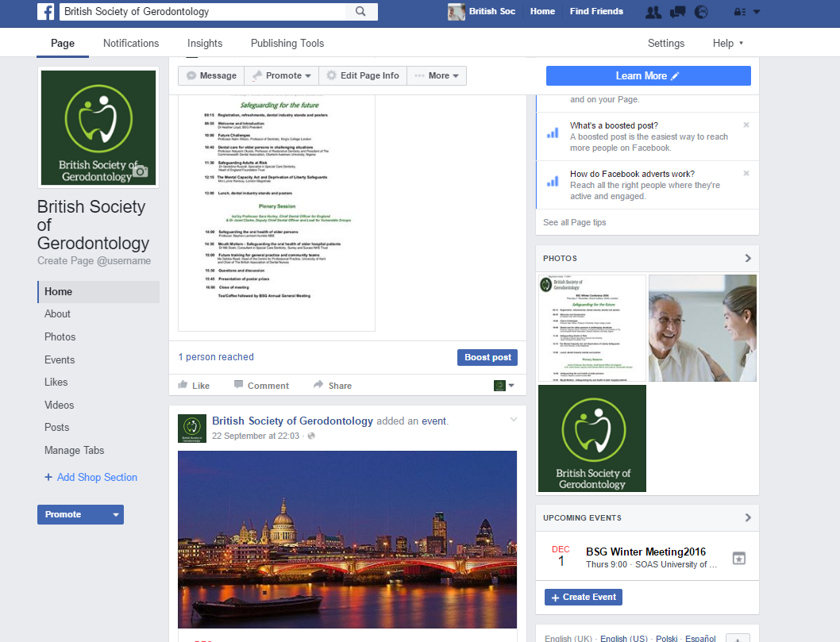Image resolution: width=840 pixels, height=642 pixels.
Task: Open the More dropdown in page toolbar
Action: point(437,75)
